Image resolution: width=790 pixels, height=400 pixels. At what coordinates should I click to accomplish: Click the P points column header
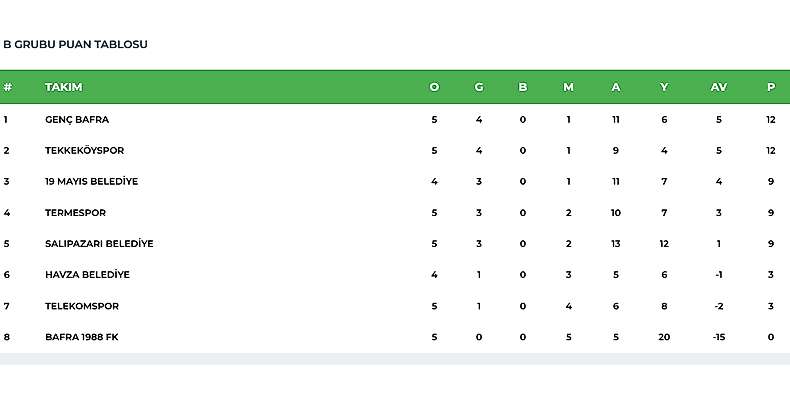click(771, 87)
